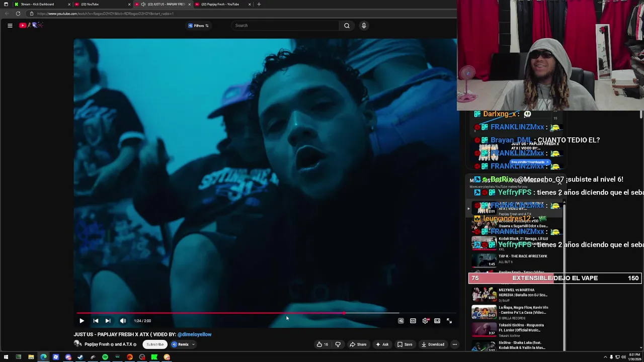Toggle theater mode in the player

coord(437,321)
